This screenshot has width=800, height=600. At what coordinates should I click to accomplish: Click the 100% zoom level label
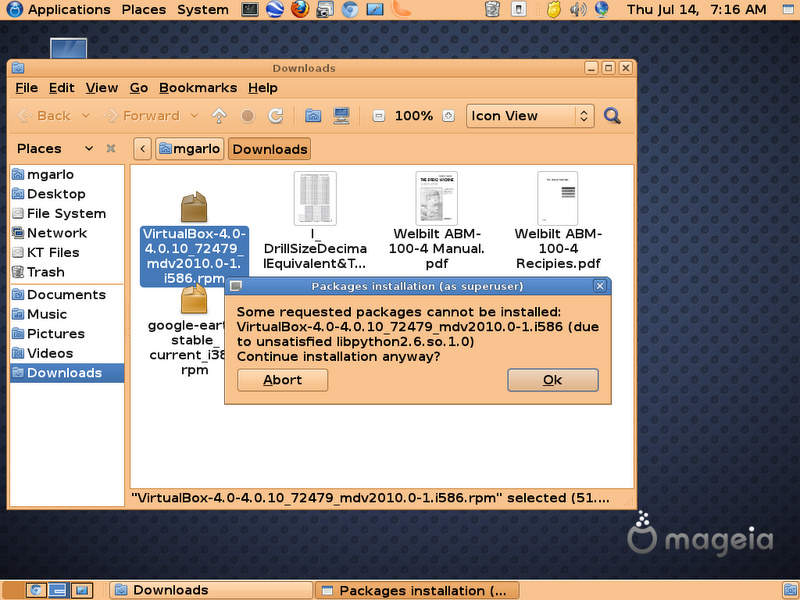point(414,116)
